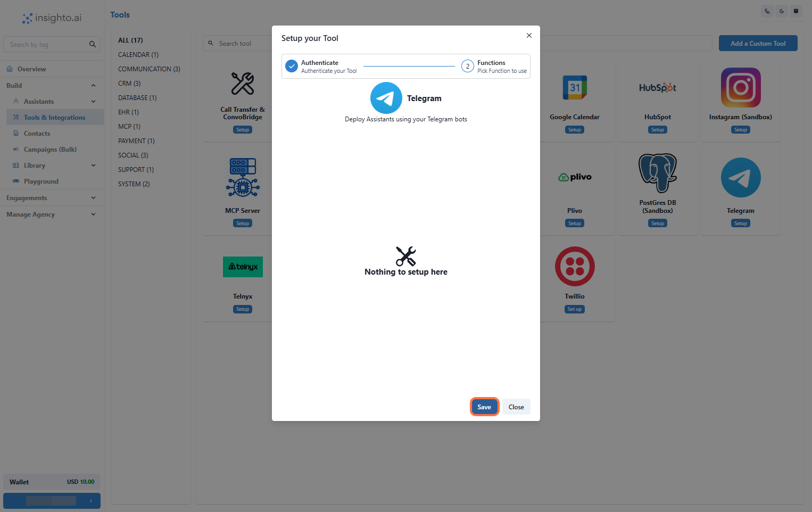Setup HubSpot
Screen dimensions: 812x512
coord(658,129)
